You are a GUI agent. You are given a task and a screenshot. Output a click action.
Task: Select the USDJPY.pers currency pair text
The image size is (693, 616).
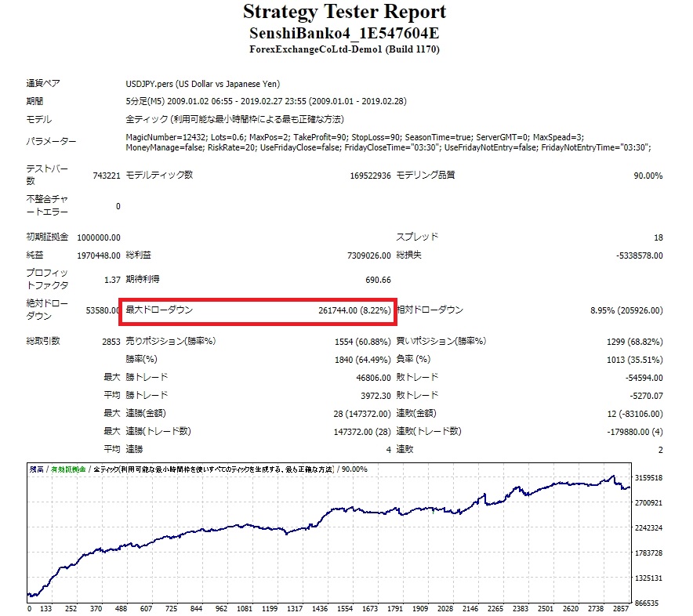(x=203, y=84)
